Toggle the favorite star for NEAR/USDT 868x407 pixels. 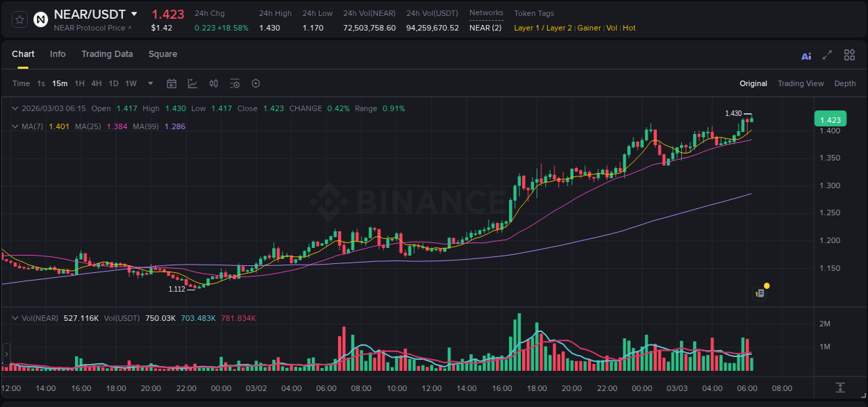[x=20, y=19]
